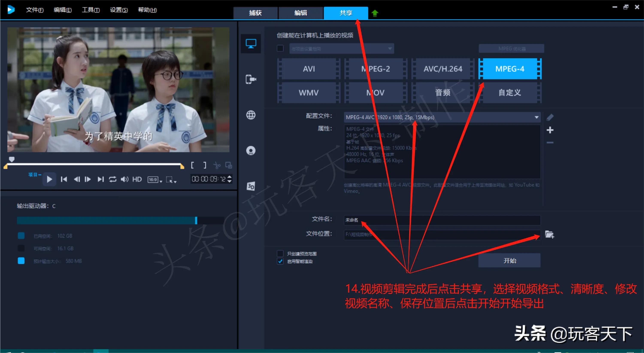Add a new profile using the plus icon
The height and width of the screenshot is (353, 644).
550,130
